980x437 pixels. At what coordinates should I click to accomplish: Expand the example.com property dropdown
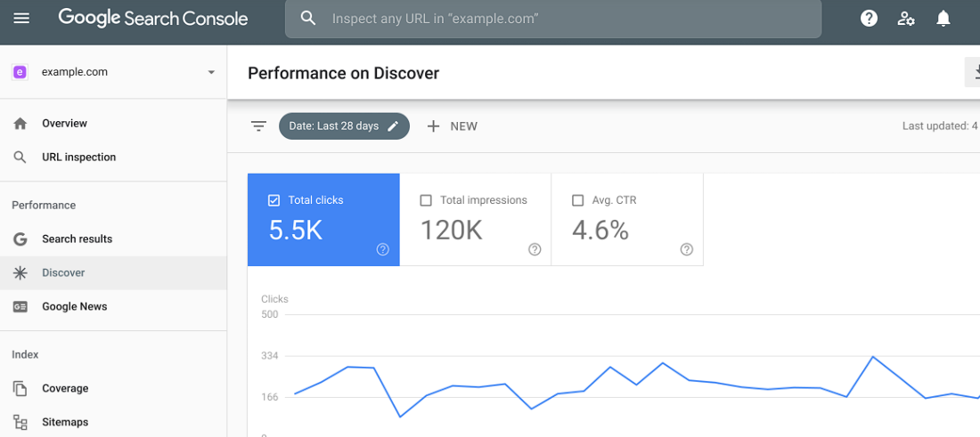pos(211,72)
